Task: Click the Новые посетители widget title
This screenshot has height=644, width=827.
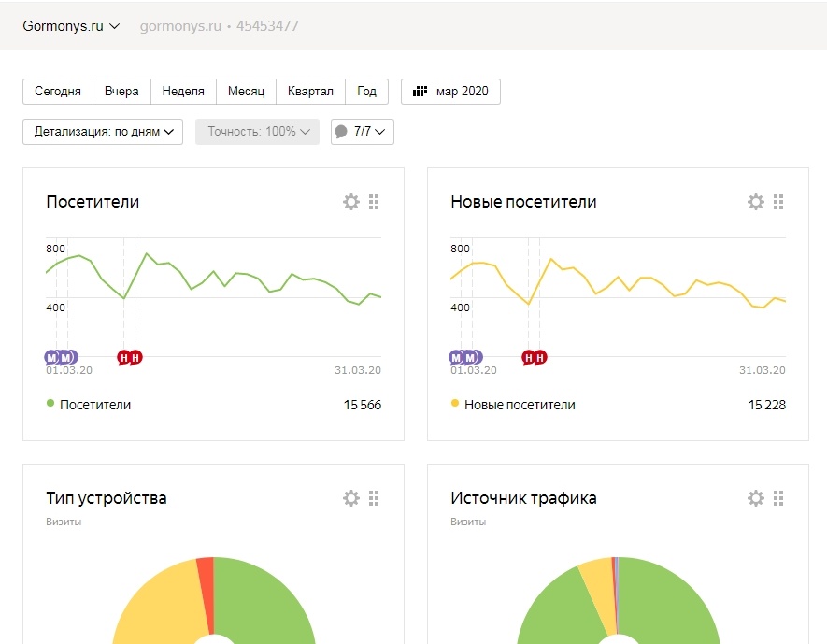Action: 523,202
